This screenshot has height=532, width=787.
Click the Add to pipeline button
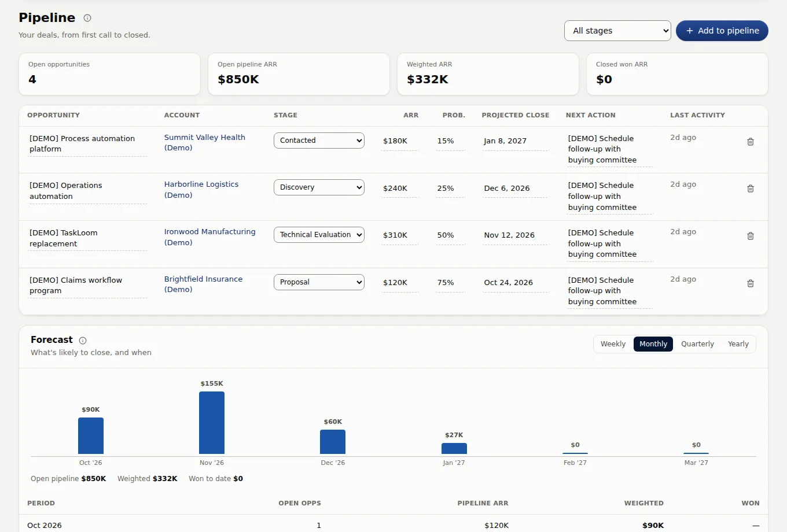point(722,31)
